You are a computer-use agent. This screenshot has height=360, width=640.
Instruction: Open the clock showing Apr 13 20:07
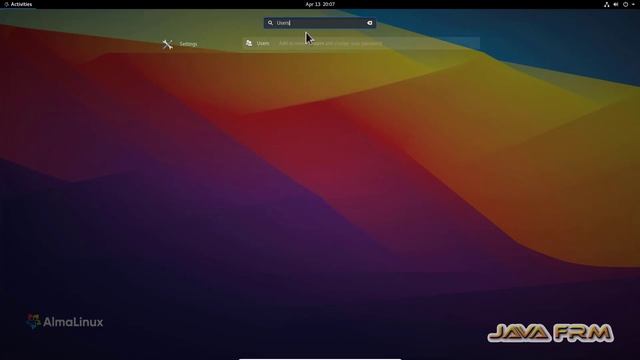pyautogui.click(x=320, y=4)
